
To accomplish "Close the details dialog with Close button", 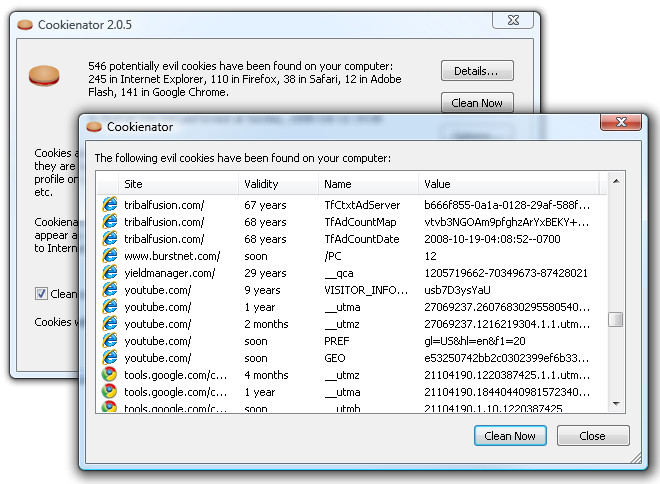I will pos(593,436).
